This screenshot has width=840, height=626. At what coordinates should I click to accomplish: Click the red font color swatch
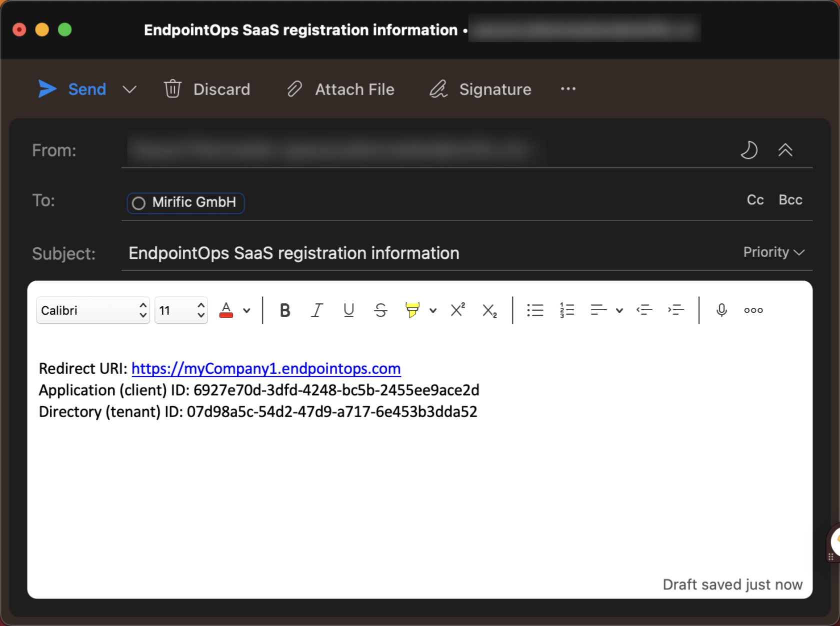(226, 310)
